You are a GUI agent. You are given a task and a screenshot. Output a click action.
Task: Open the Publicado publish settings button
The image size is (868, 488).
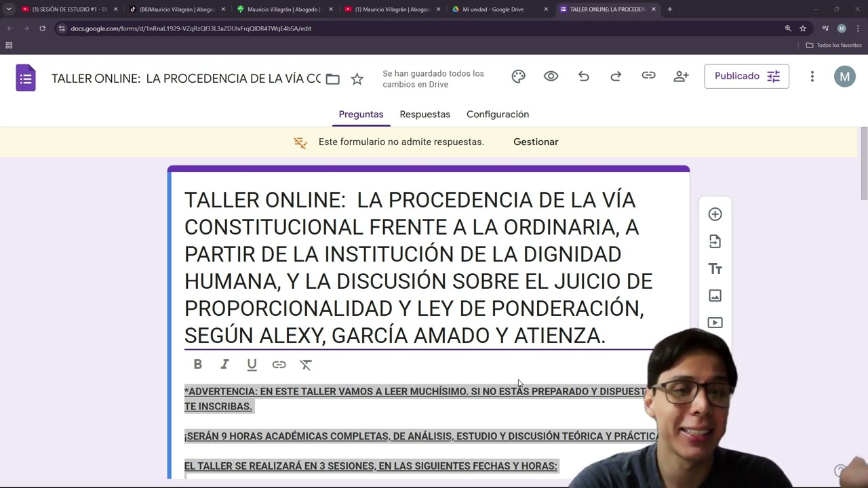747,77
